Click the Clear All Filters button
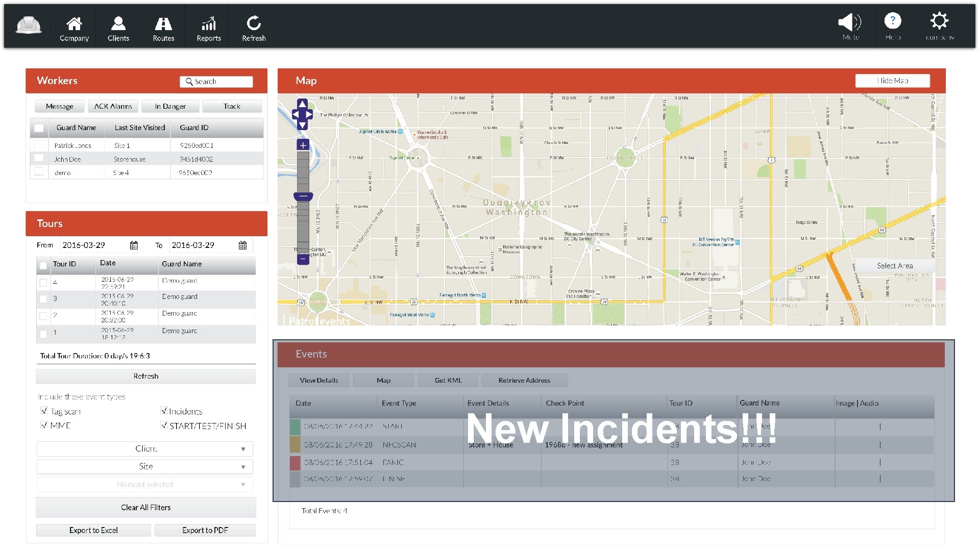Viewport: 980px width, 551px height. (145, 507)
